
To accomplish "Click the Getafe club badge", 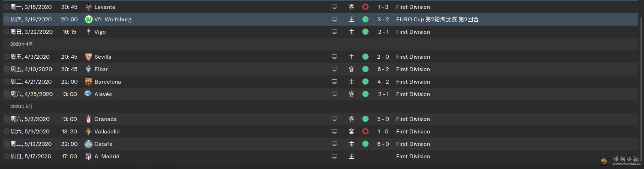I will (88, 144).
